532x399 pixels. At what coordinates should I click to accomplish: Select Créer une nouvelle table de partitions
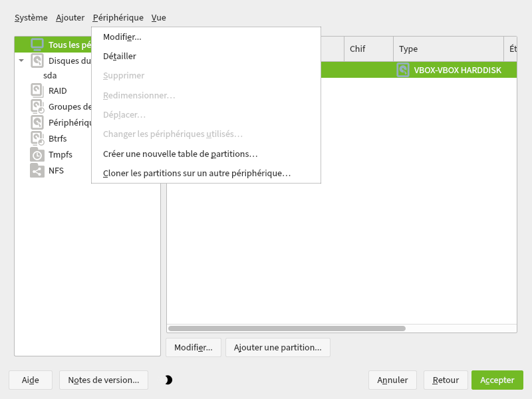point(180,154)
